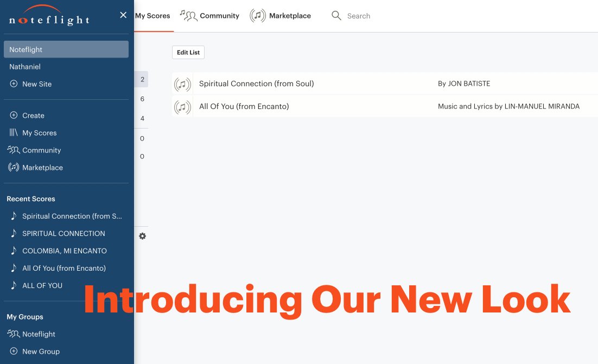The image size is (598, 364).
Task: Click the search magnifier icon
Action: coord(336,16)
